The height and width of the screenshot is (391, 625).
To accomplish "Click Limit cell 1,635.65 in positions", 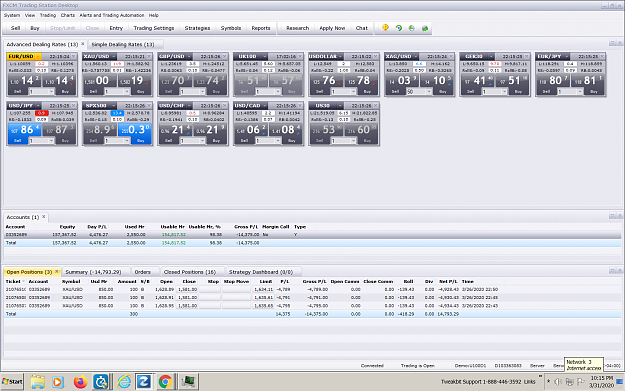I will pos(263,306).
